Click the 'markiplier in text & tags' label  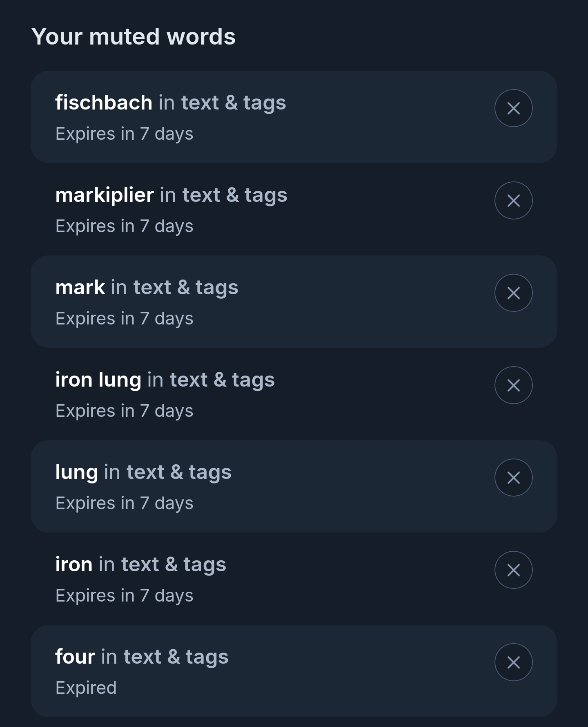[x=171, y=195]
